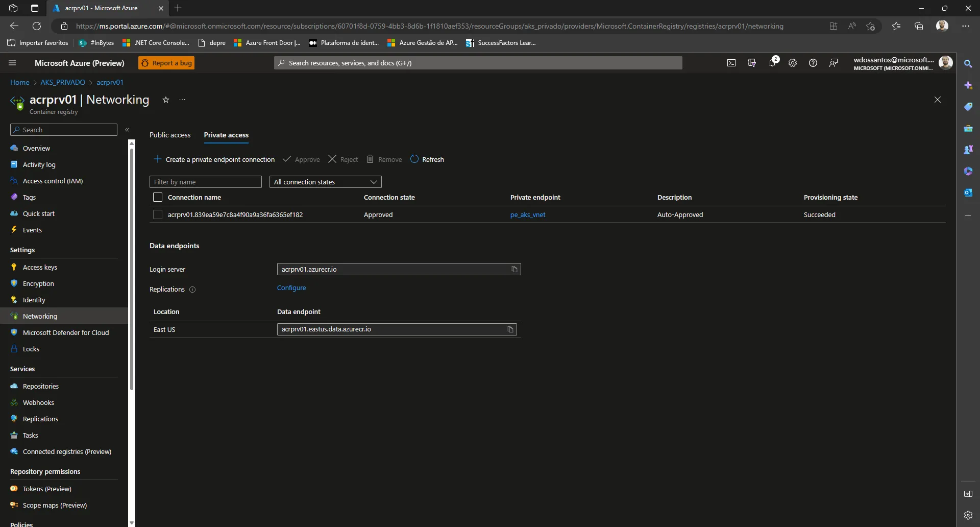
Task: Click the Configure replications link
Action: coord(291,288)
